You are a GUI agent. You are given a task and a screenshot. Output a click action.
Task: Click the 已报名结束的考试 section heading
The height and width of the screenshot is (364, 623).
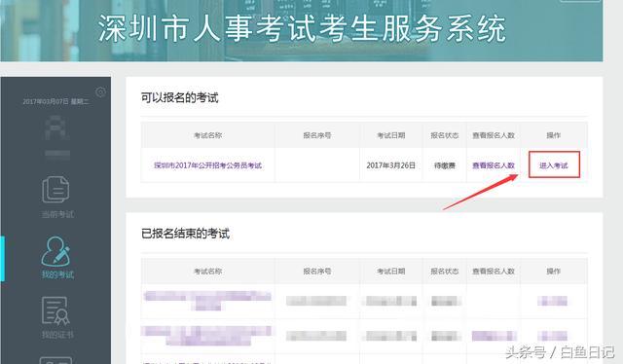[x=185, y=234]
